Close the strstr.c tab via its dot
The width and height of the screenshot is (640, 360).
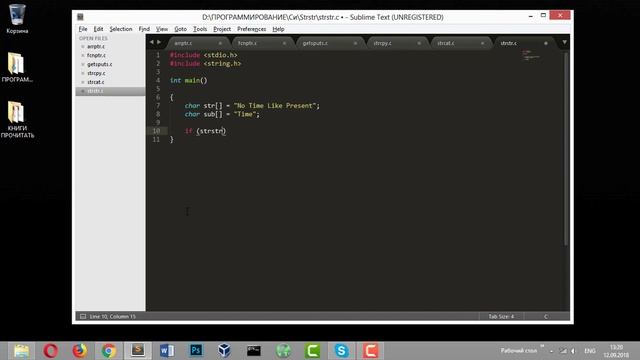546,43
